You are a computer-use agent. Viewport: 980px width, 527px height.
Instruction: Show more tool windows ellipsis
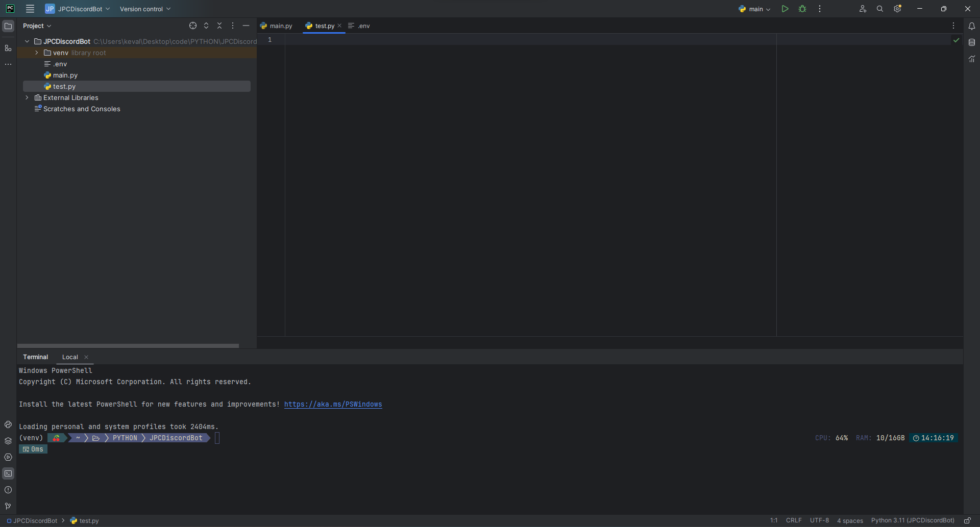tap(8, 64)
